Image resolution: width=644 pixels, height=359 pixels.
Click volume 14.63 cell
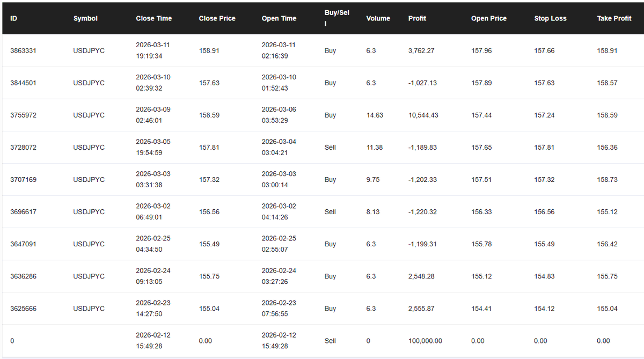coord(375,115)
